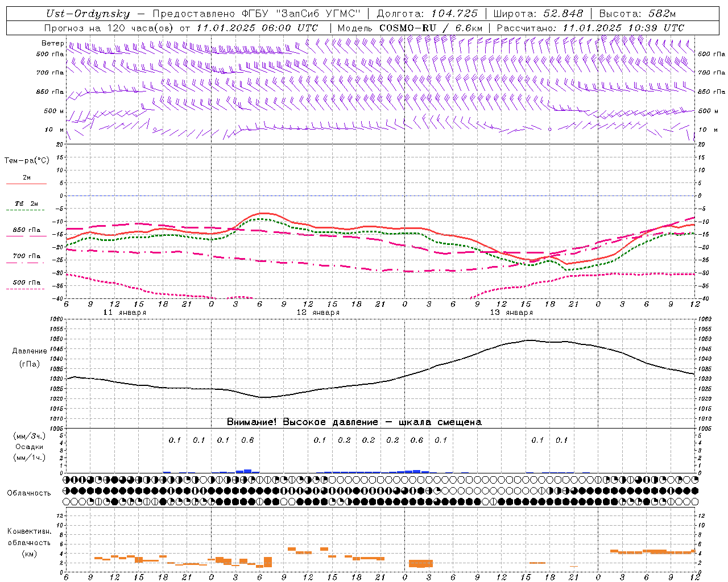The width and height of the screenshot is (728, 582).
Task: Click the '11 января' date label
Action: [125, 313]
